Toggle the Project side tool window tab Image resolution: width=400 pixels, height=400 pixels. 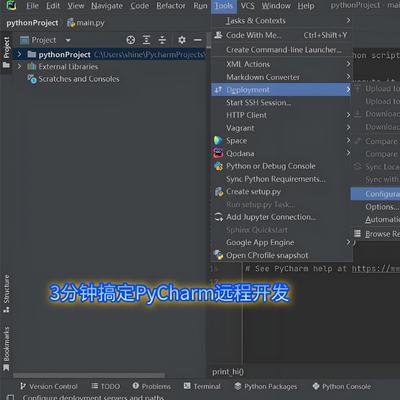coord(6,52)
